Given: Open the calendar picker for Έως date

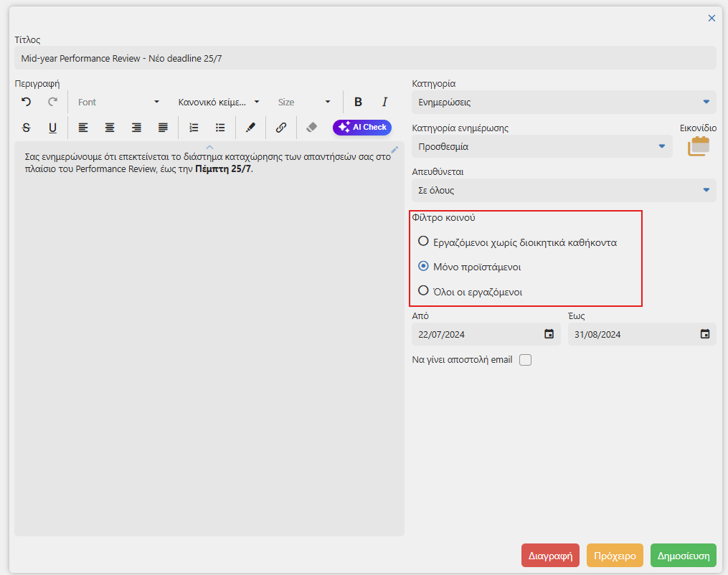Looking at the screenshot, I should tap(705, 334).
